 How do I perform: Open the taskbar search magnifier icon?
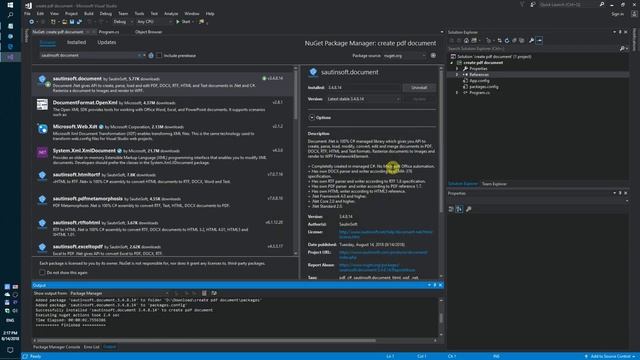10,15
